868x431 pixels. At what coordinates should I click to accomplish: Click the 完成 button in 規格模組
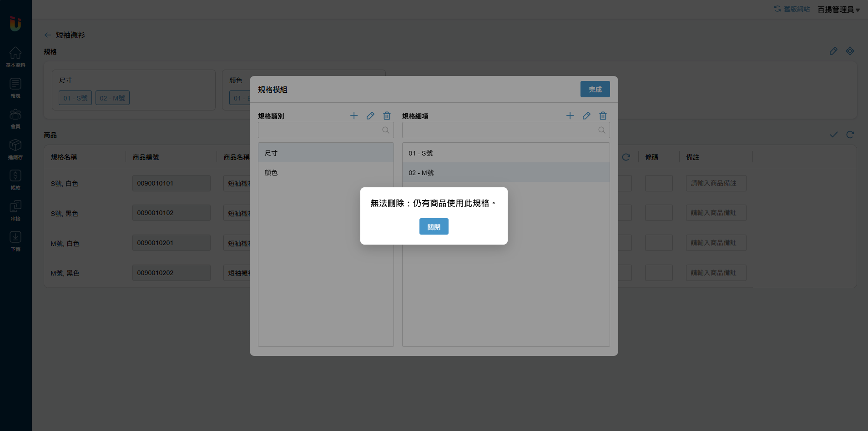click(x=595, y=89)
